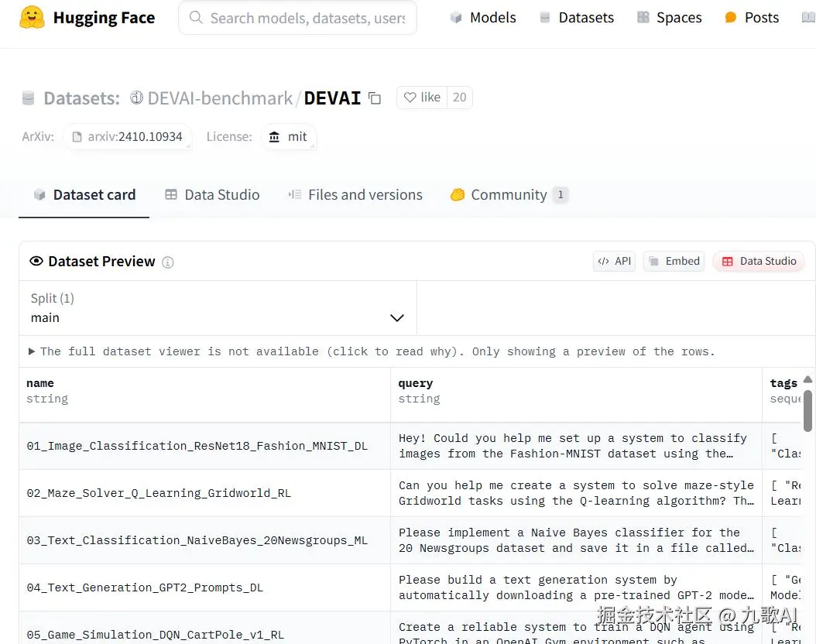Open the Split main dropdown
The height and width of the screenshot is (644, 816).
pyautogui.click(x=218, y=308)
